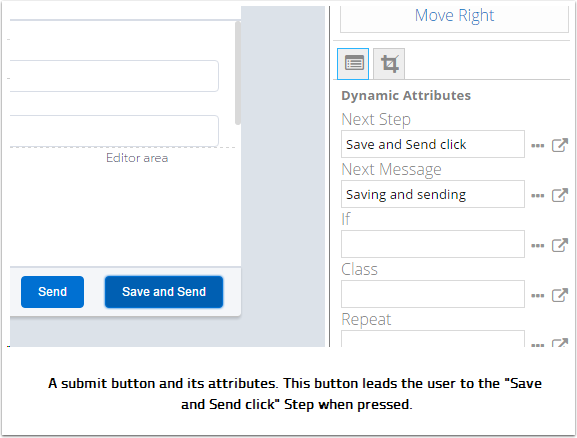Click the Save and Send button
Viewport: 577px width, 438px height.
point(164,292)
